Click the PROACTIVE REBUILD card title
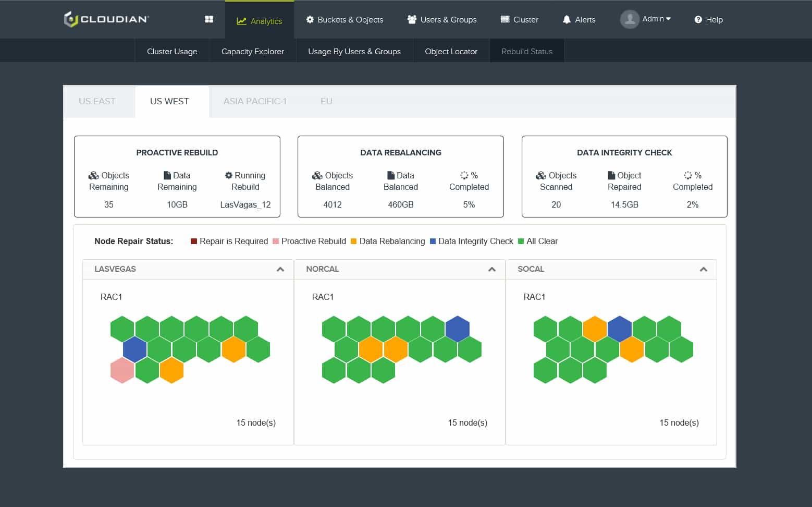Screen dimensions: 812x507 pos(177,152)
